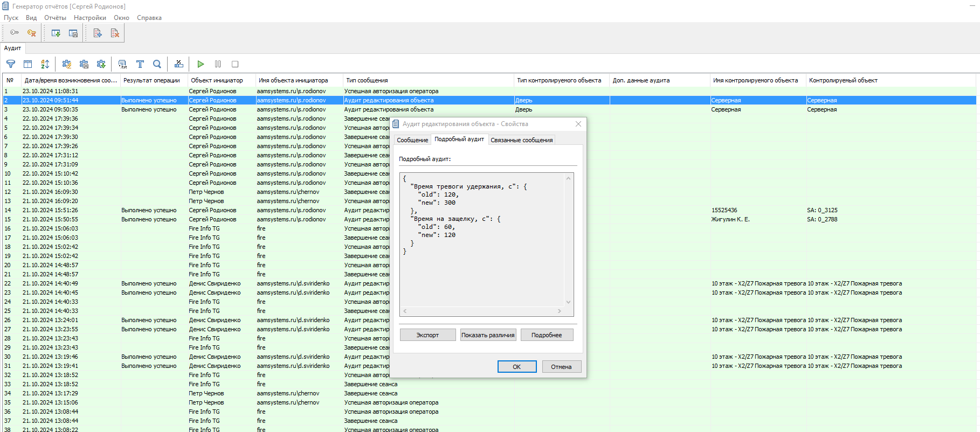Screen dimensions: 980x432
Task: Confirm the dialog with OK
Action: 517,367
